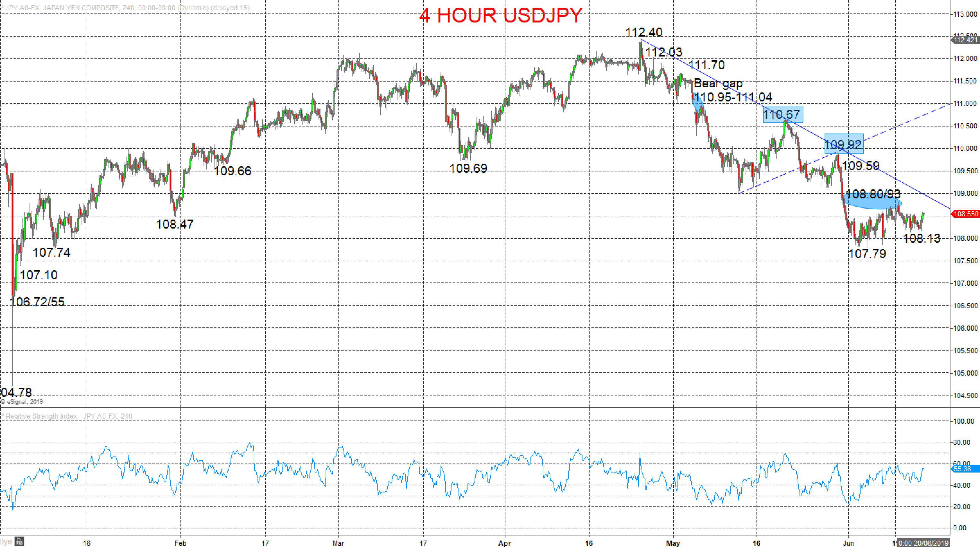Click the 108.47 low annotation
This screenshot has width=980, height=547.
coord(175,224)
